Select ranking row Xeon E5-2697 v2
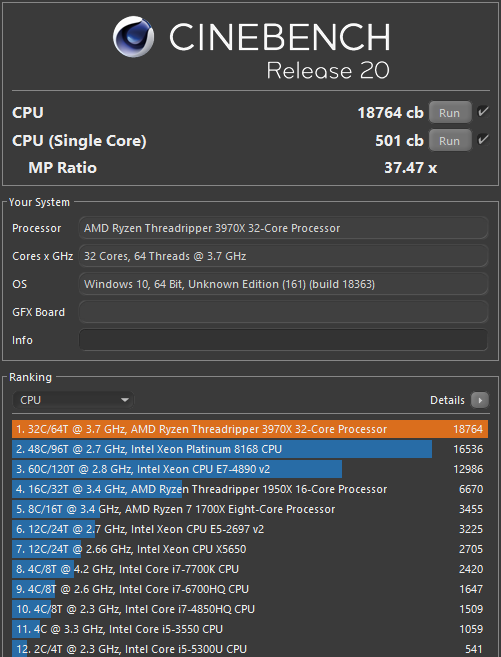This screenshot has height=657, width=501. [x=250, y=529]
